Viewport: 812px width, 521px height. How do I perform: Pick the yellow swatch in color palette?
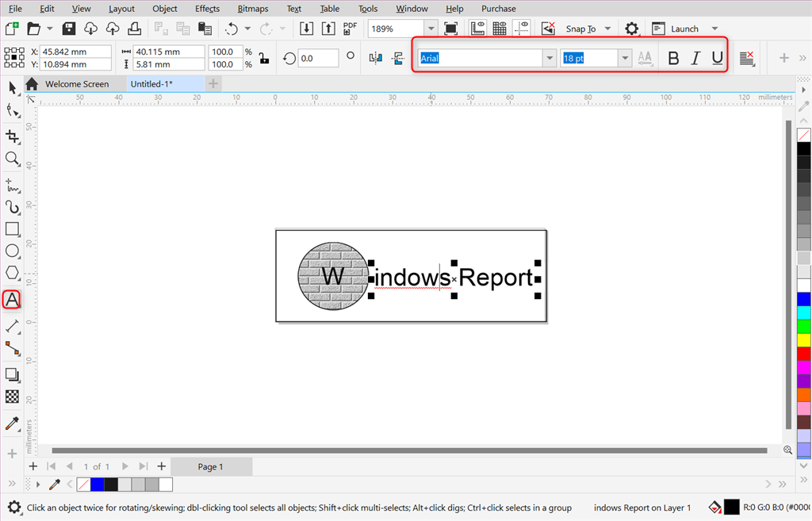pos(804,340)
